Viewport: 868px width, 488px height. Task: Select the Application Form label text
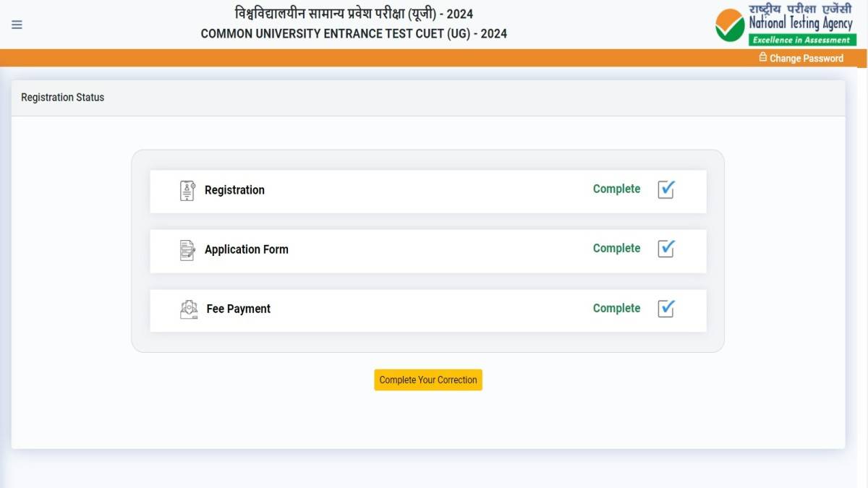[246, 249]
